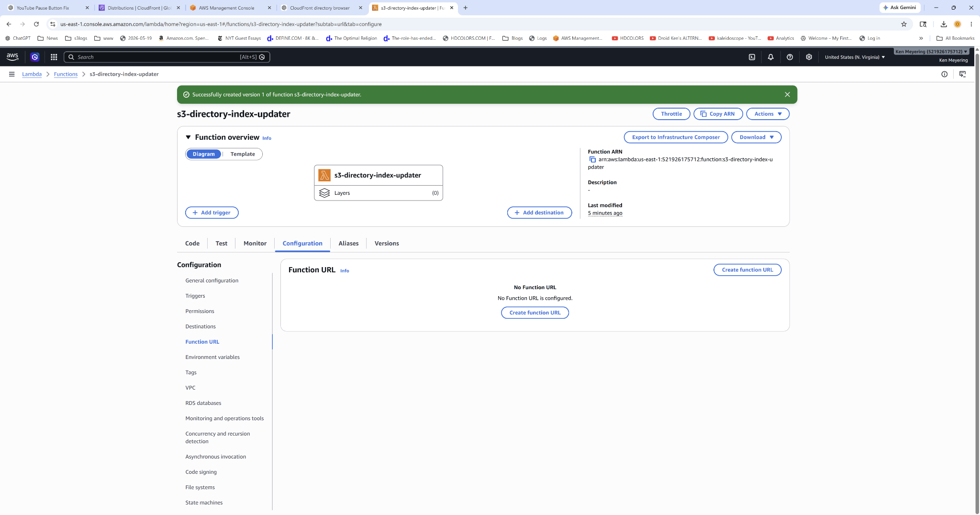Click the Add trigger button
This screenshot has height=515, width=980.
(212, 213)
